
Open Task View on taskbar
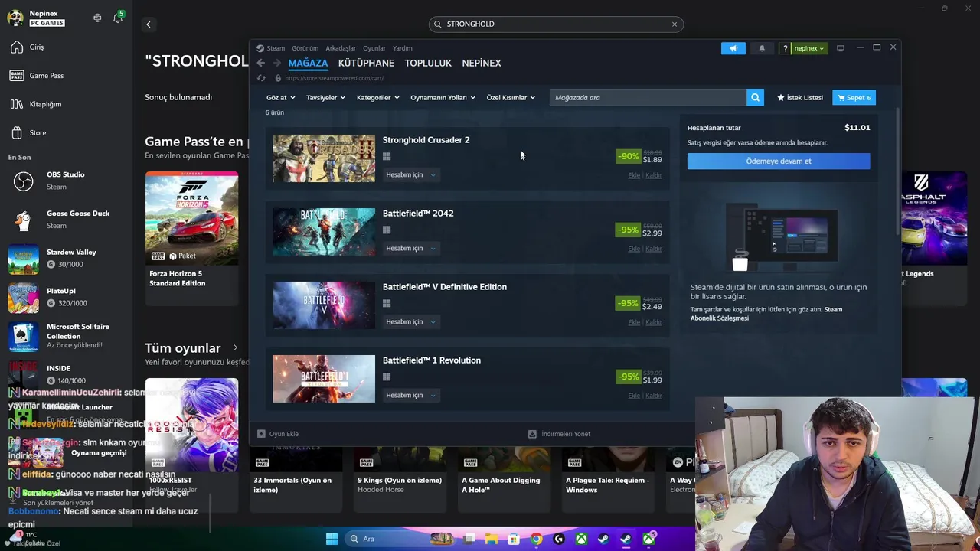[469, 539]
